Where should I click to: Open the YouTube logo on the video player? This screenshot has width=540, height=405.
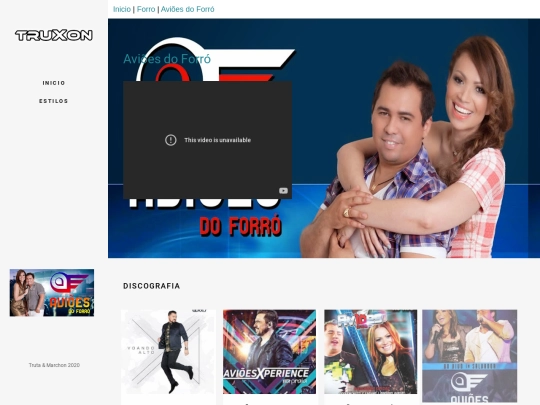coord(283,190)
